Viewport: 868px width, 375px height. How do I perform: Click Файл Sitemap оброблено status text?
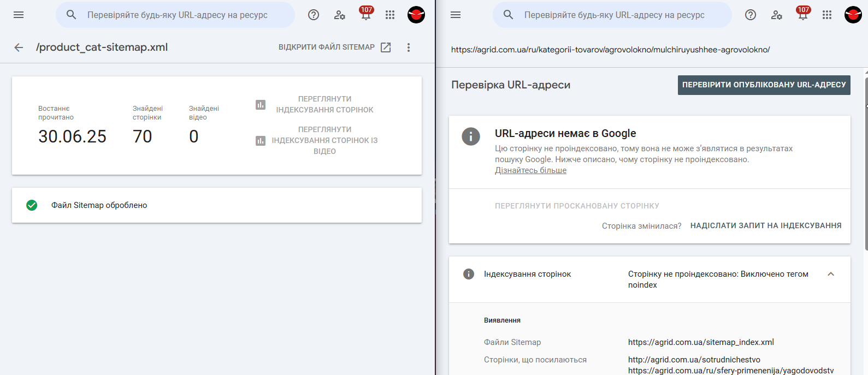pyautogui.click(x=99, y=205)
